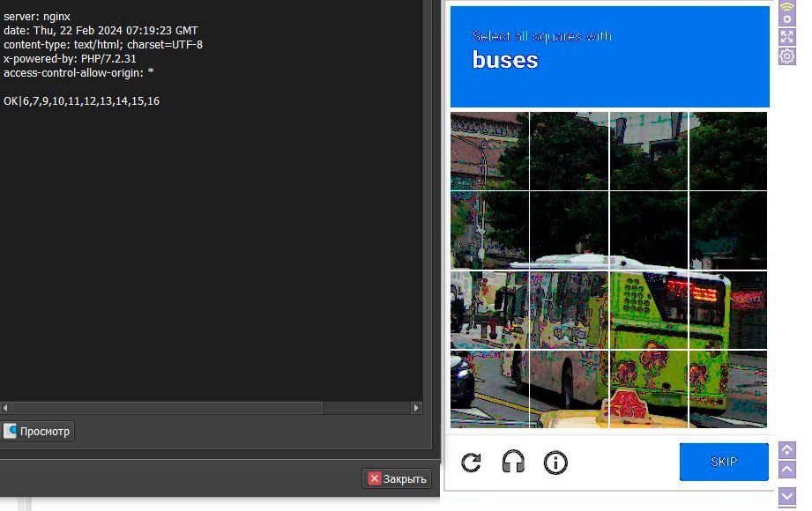Click the down chevron button
The height and width of the screenshot is (511, 812).
(787, 495)
